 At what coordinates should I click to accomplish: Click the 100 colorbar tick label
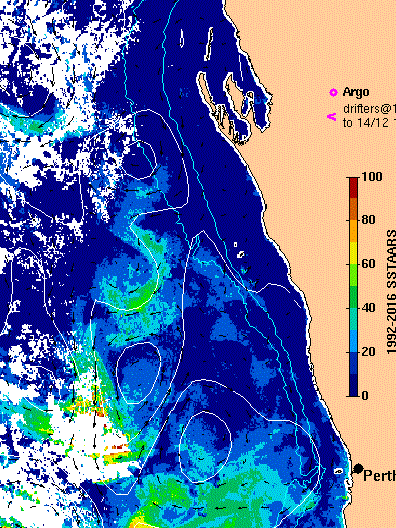371,176
